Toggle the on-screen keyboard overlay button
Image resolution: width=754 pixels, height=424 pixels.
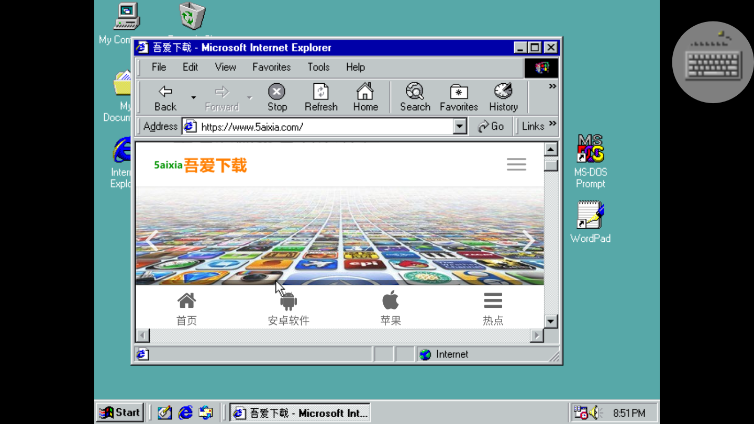pyautogui.click(x=713, y=62)
